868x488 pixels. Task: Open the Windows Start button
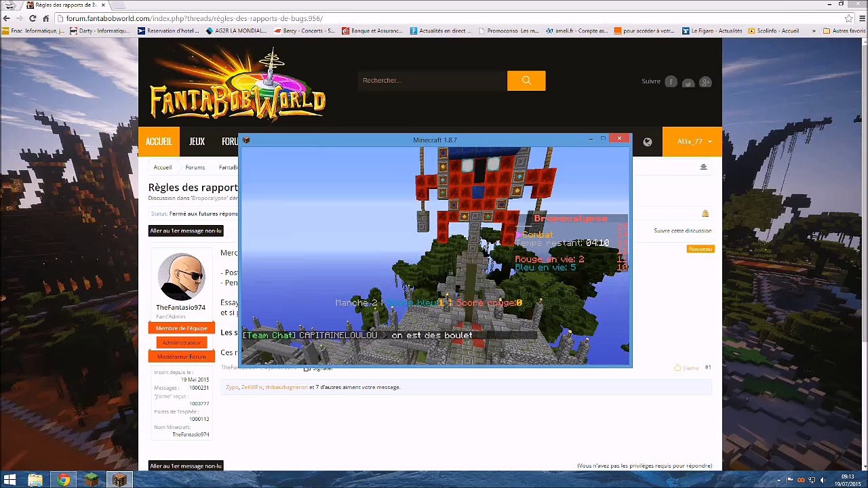(9, 480)
